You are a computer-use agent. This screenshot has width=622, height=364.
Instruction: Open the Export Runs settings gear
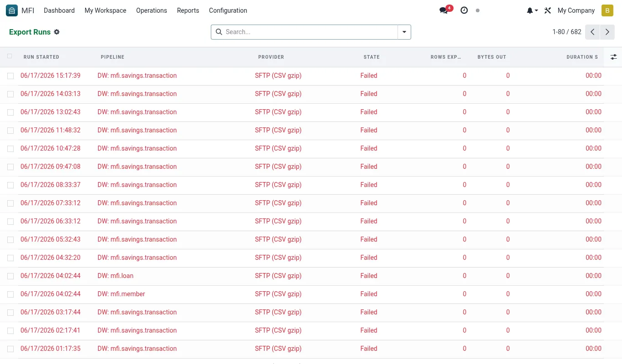(x=57, y=32)
